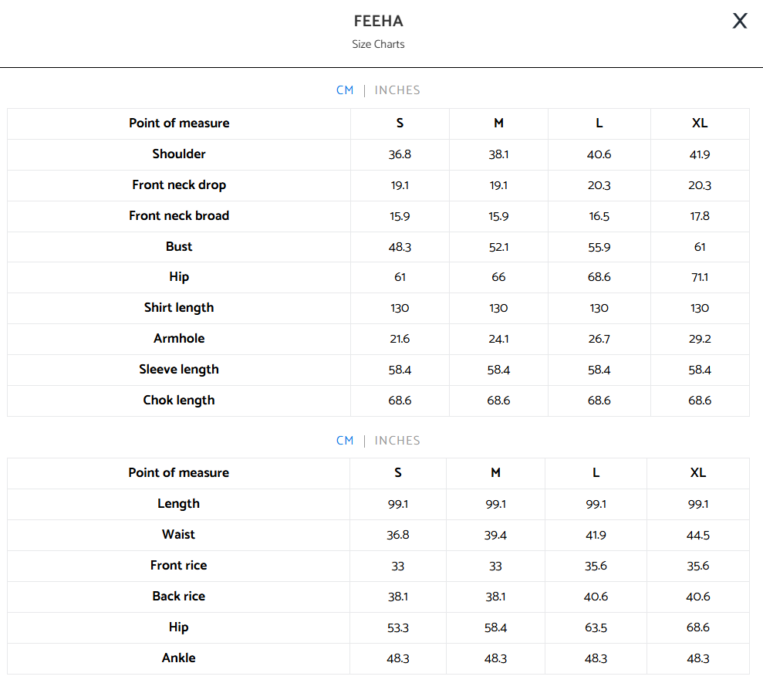Image resolution: width=763 pixels, height=700 pixels.
Task: Click the Bust value 52.1 cell
Action: click(498, 247)
